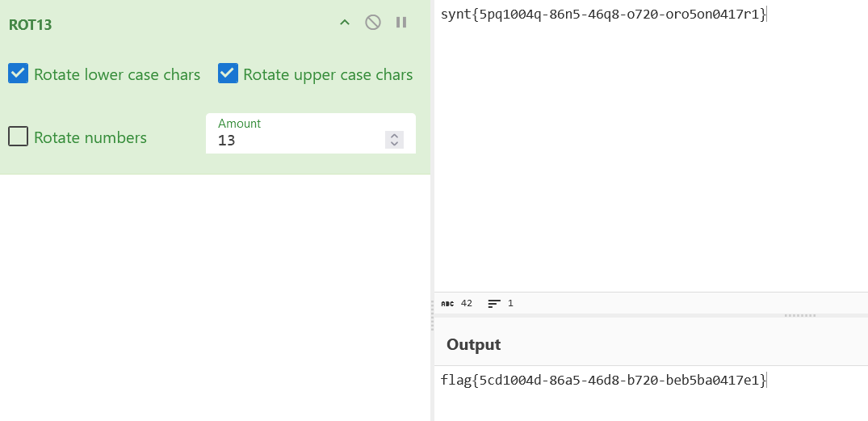This screenshot has height=421, width=868.
Task: Click the character count number 42
Action: tap(467, 304)
